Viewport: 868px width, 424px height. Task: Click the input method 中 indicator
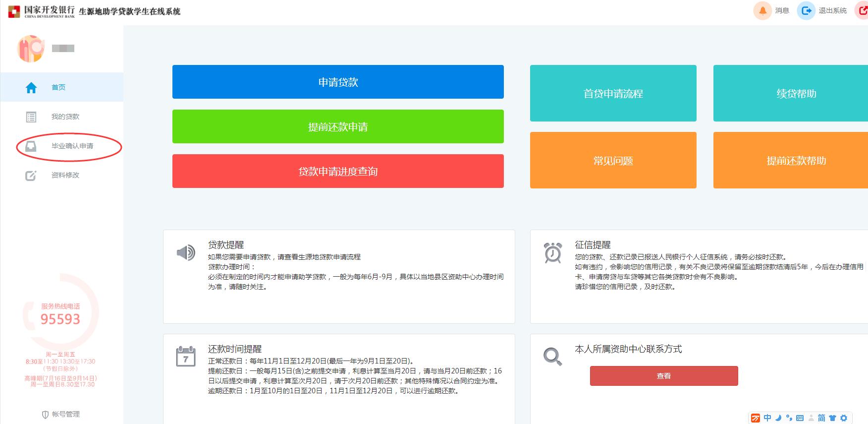767,418
